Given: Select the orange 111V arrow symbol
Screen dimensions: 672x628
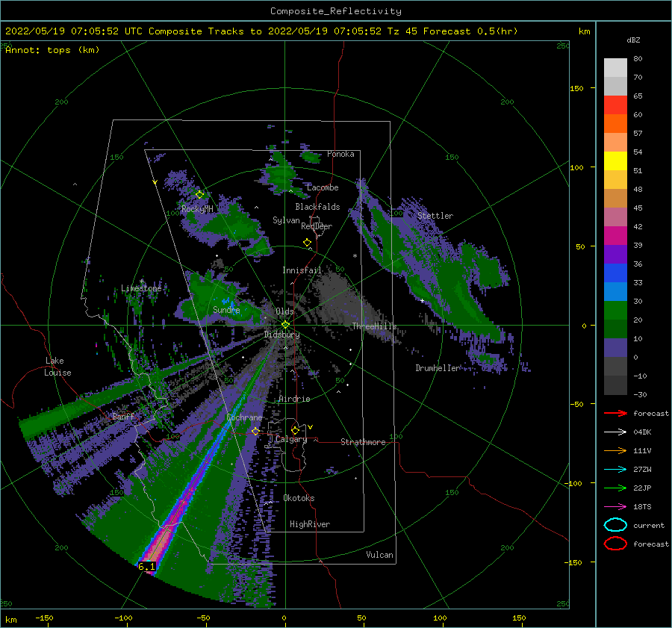Looking at the screenshot, I should [x=615, y=450].
